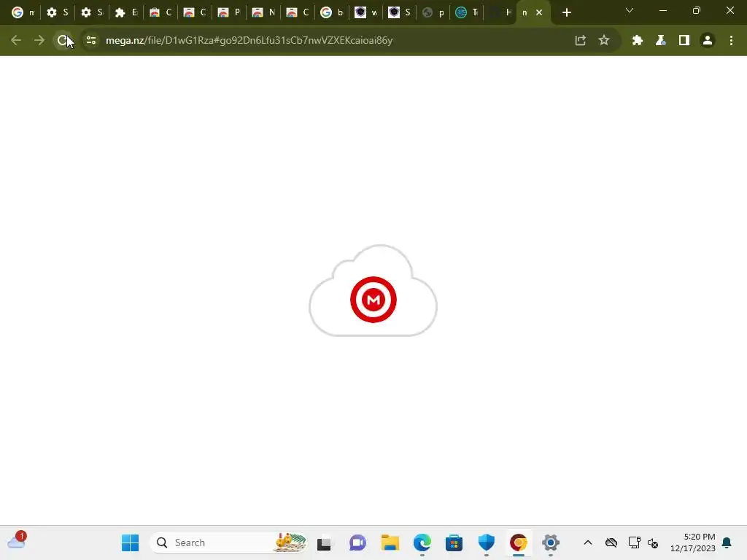Image resolution: width=747 pixels, height=560 pixels.
Task: Go back to previous page
Action: click(16, 41)
